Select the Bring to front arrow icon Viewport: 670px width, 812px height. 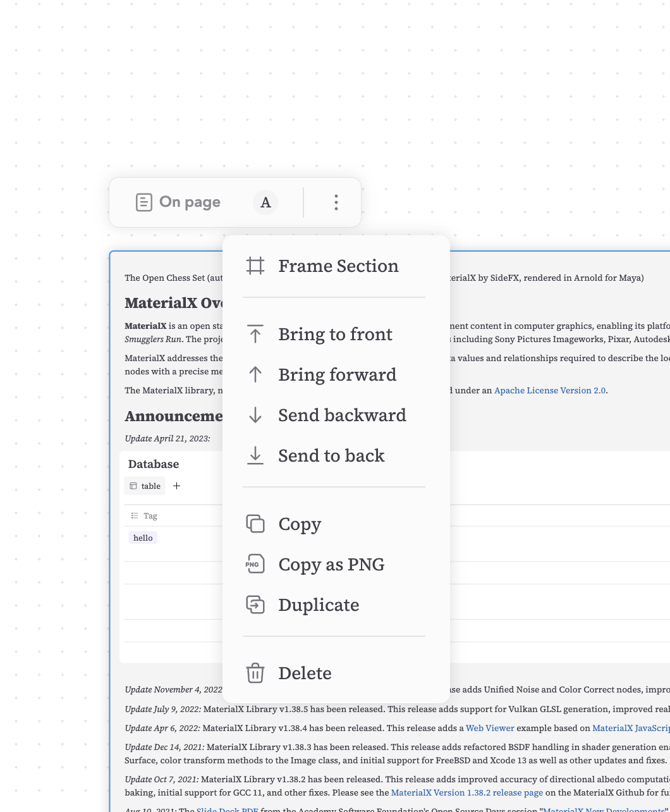pos(255,334)
